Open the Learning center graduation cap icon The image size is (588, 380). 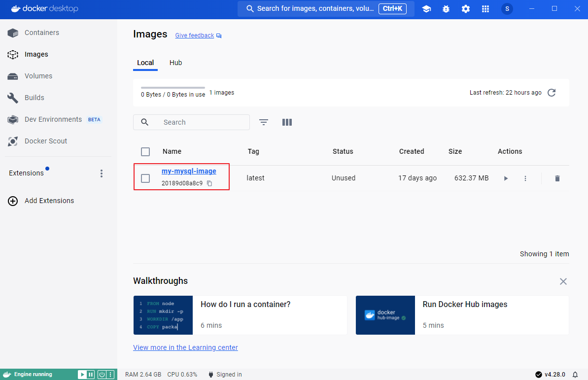426,9
